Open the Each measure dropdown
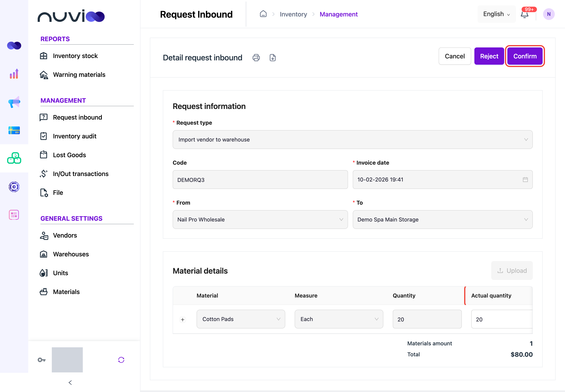 pyautogui.click(x=339, y=319)
